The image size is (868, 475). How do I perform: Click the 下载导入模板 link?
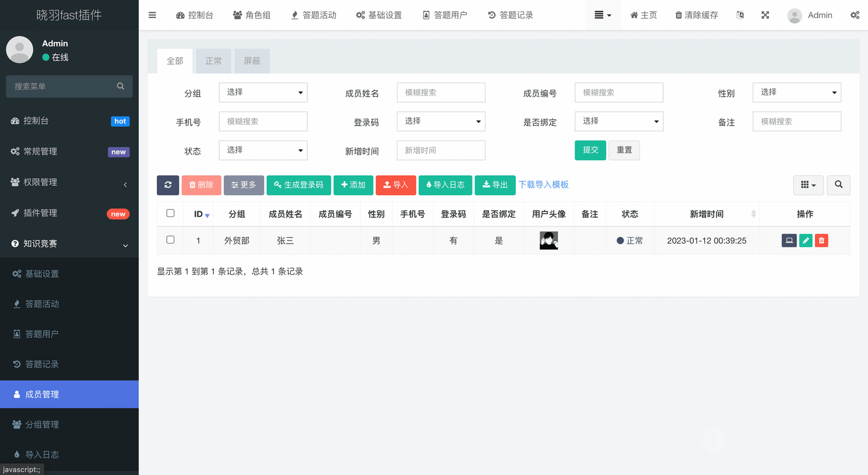pyautogui.click(x=543, y=185)
